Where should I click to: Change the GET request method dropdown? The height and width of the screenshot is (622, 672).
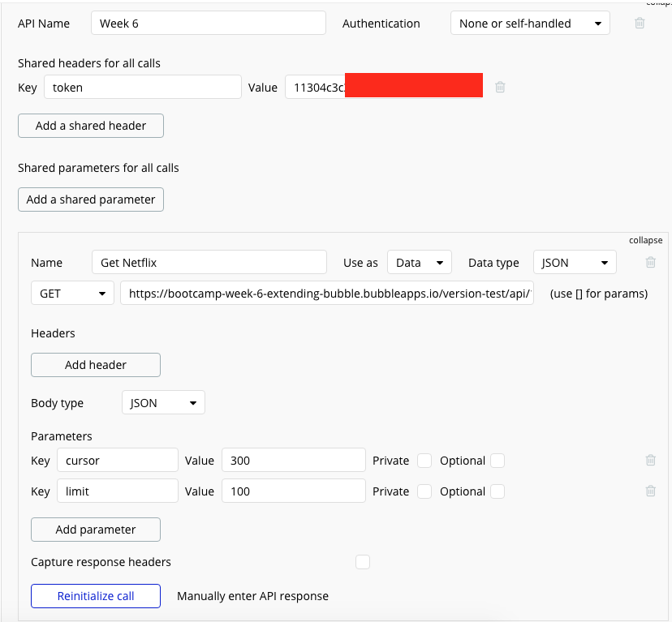(x=72, y=294)
